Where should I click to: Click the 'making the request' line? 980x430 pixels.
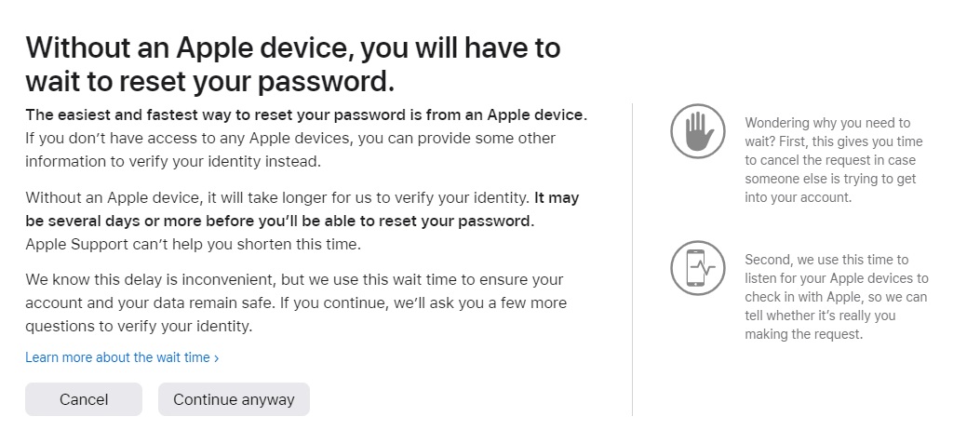(x=804, y=335)
